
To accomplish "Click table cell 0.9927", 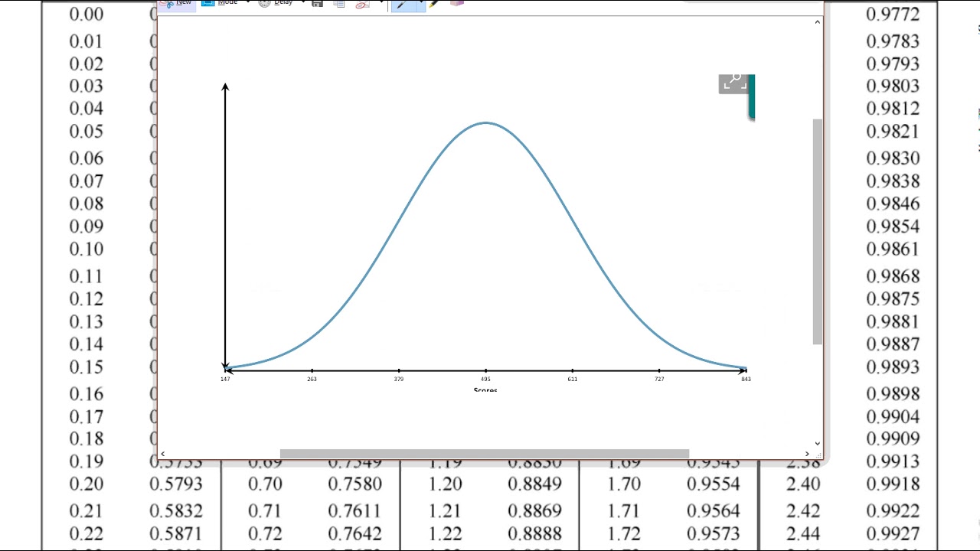I will [x=892, y=533].
